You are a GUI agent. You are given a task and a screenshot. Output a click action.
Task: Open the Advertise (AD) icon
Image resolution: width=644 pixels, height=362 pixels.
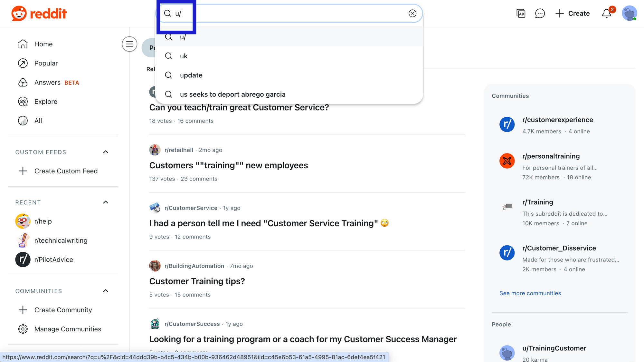click(x=521, y=13)
